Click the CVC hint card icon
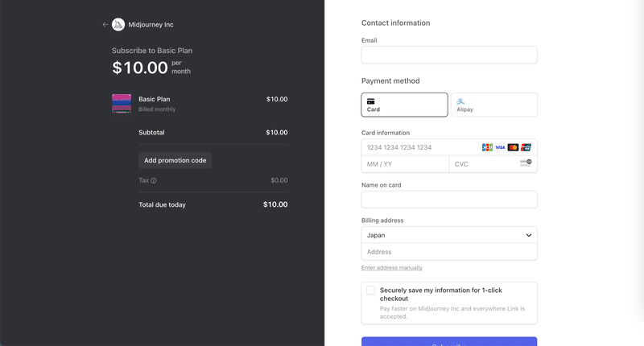The image size is (644, 346). pos(526,163)
